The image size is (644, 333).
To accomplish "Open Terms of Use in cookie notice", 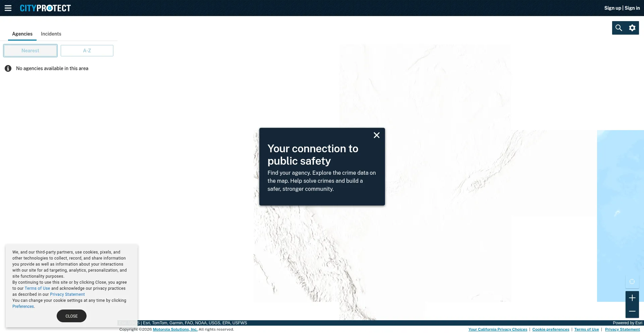I will point(37,288).
